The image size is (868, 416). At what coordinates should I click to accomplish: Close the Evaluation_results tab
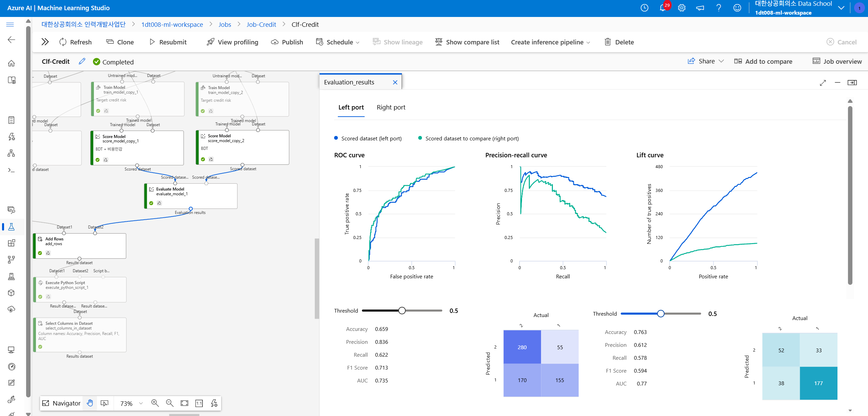[395, 82]
